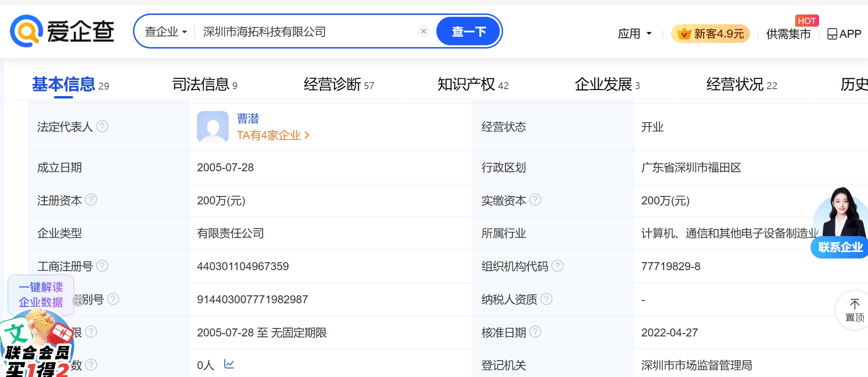This screenshot has width=868, height=377.
Task: Show help tooltip for 组织机构代码
Action: point(558,266)
